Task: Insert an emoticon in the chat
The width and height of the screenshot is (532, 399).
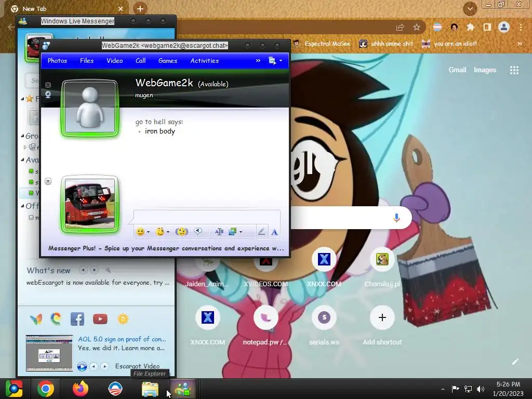Action: point(140,232)
